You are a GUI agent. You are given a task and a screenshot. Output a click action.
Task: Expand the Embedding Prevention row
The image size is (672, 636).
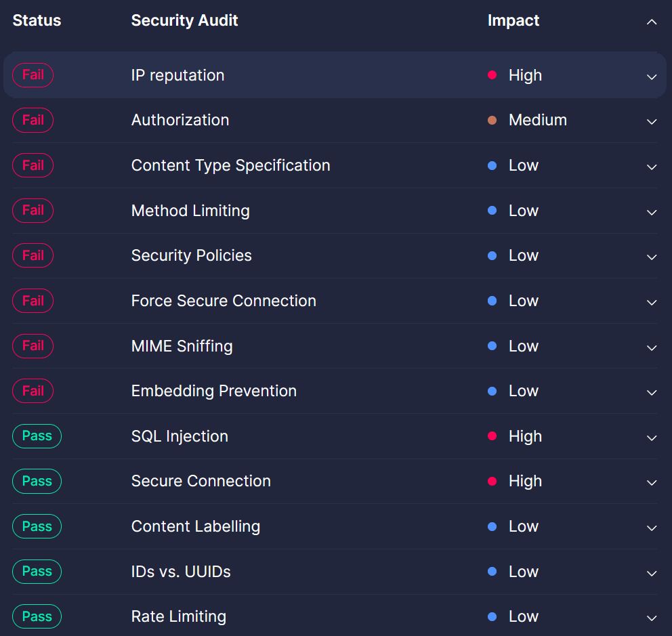click(x=652, y=392)
